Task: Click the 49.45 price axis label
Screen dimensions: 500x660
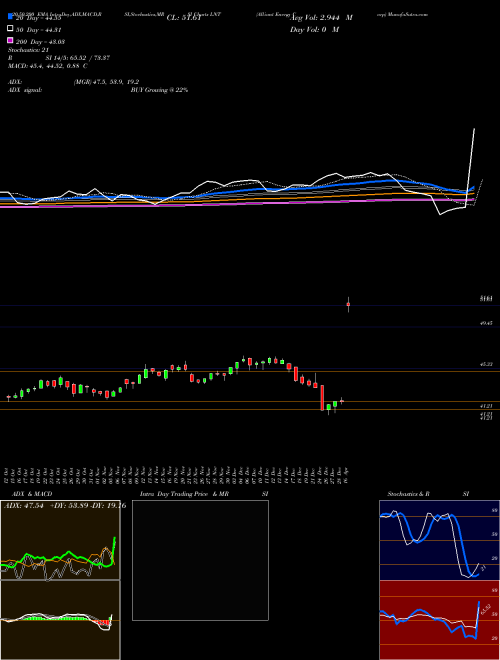Action: (x=486, y=323)
